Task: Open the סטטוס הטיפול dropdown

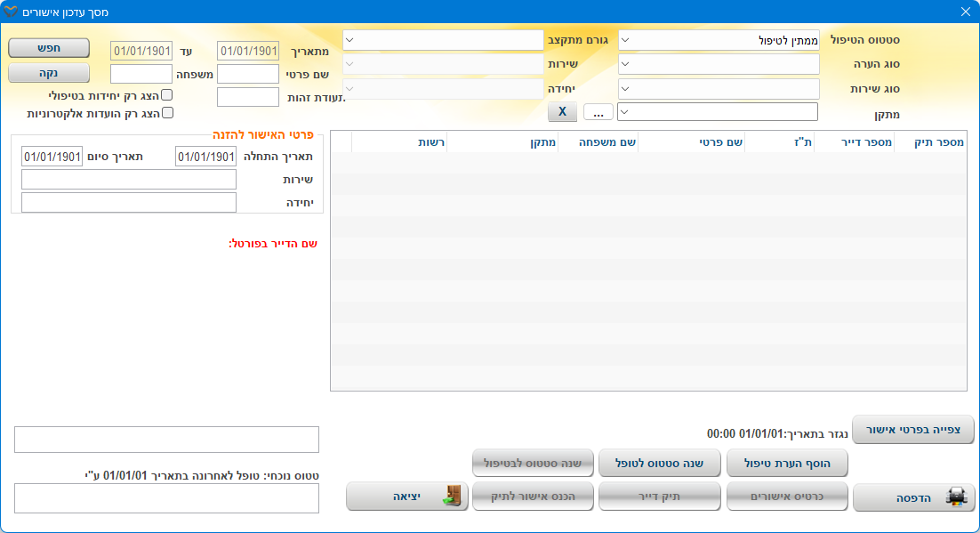Action: tap(625, 40)
